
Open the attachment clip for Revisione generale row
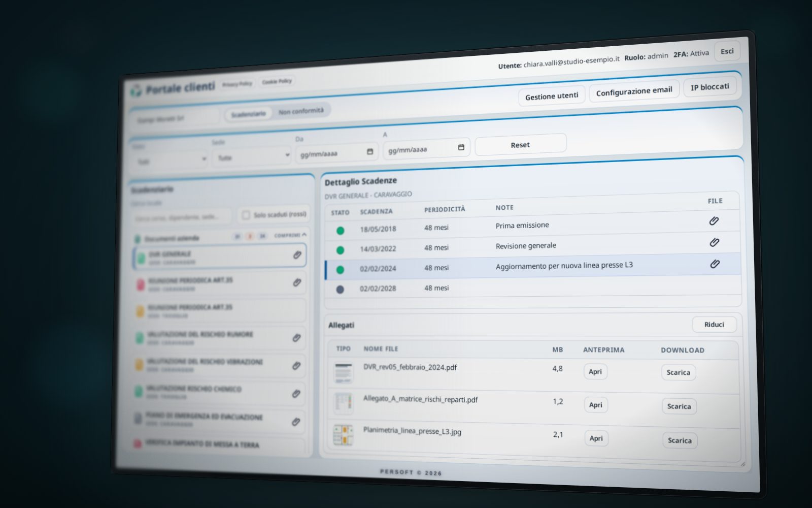click(x=715, y=242)
